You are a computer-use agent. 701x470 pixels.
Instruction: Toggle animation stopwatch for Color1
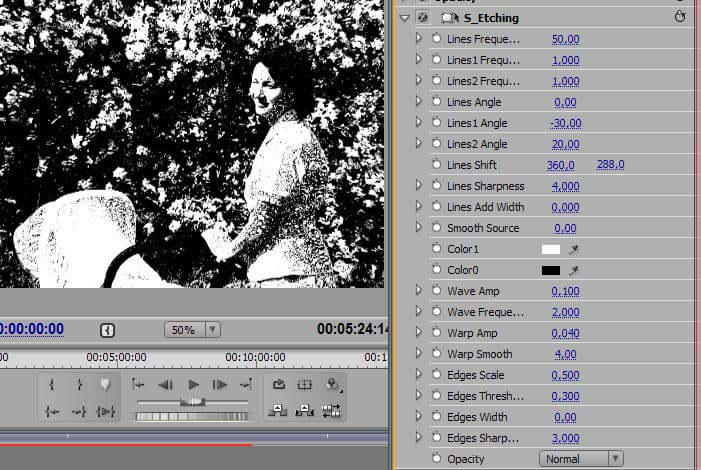click(x=437, y=248)
